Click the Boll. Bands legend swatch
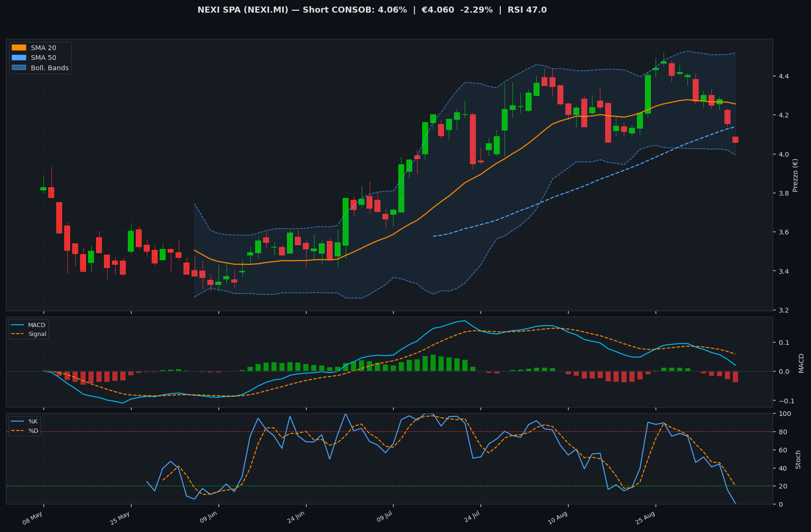The image size is (811, 532). tap(19, 68)
